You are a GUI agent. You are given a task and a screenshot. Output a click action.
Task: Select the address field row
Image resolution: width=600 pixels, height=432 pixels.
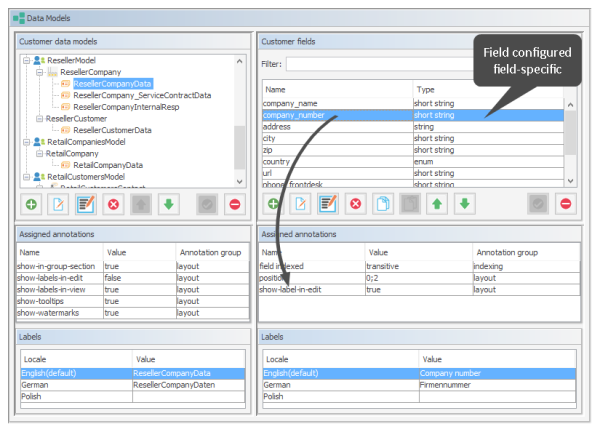coord(413,127)
